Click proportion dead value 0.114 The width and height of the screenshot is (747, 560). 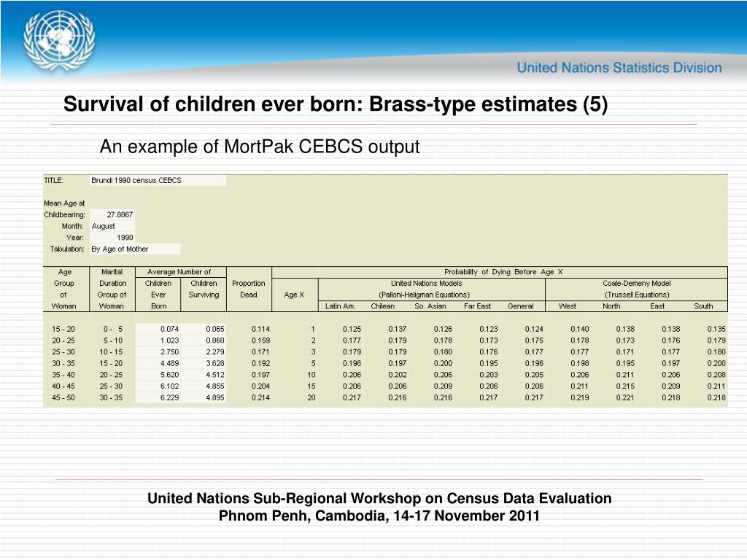point(260,329)
